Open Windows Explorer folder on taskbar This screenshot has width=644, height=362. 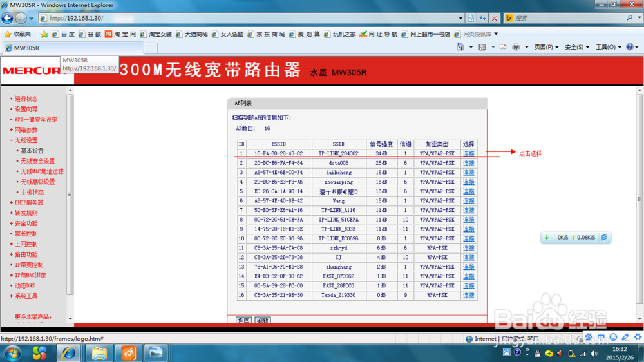point(99,353)
